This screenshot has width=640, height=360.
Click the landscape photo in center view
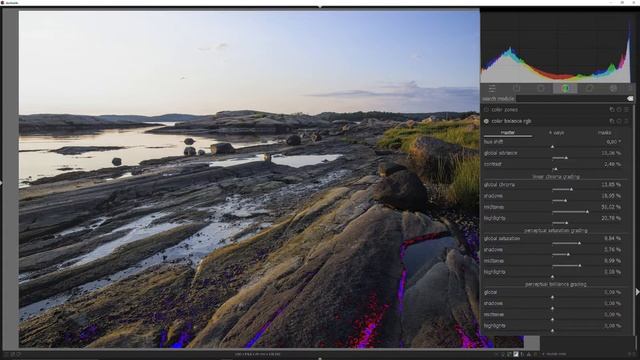249,180
